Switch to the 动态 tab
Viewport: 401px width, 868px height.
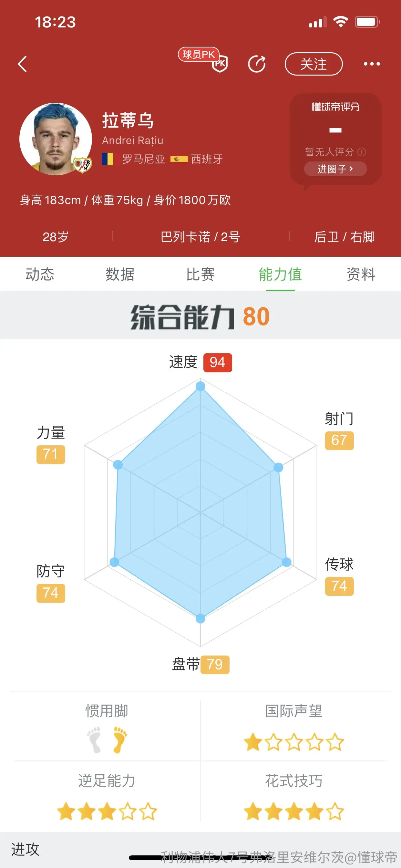click(40, 274)
